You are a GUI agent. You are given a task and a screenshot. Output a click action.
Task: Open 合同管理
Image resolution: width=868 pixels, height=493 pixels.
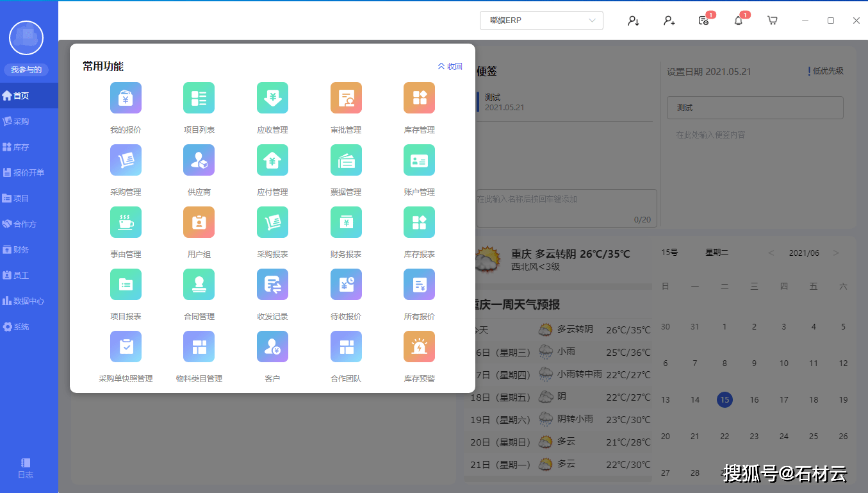[x=199, y=284]
